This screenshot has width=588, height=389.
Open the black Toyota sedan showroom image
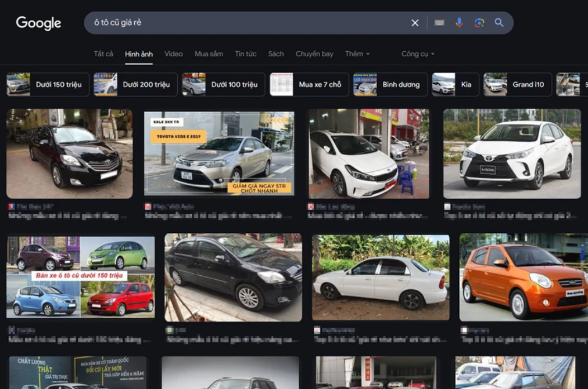[69, 153]
